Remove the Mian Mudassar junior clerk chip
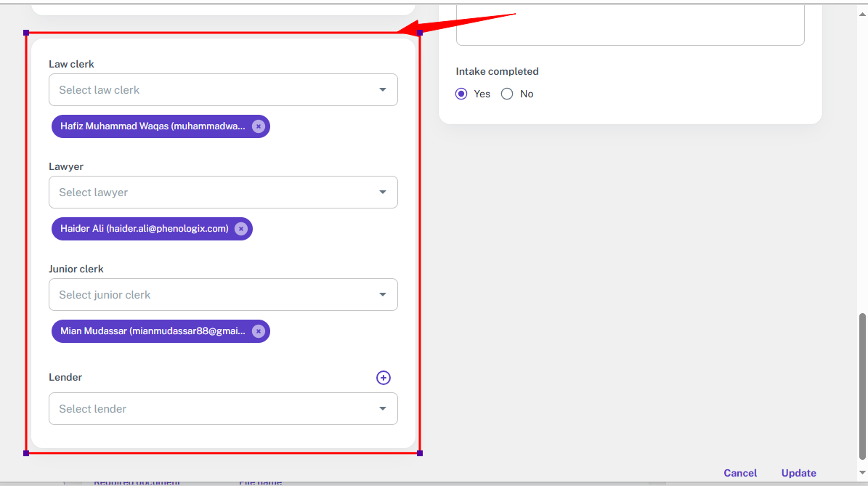This screenshot has width=868, height=486. click(x=258, y=331)
